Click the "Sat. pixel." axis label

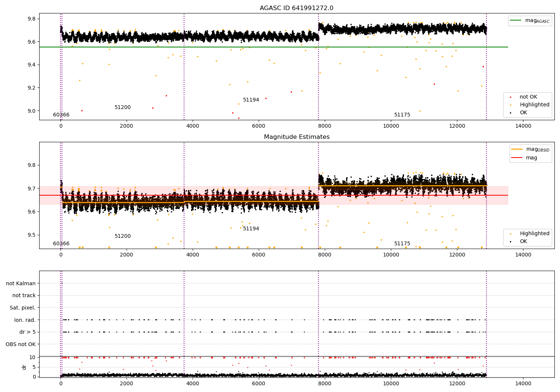(23, 308)
